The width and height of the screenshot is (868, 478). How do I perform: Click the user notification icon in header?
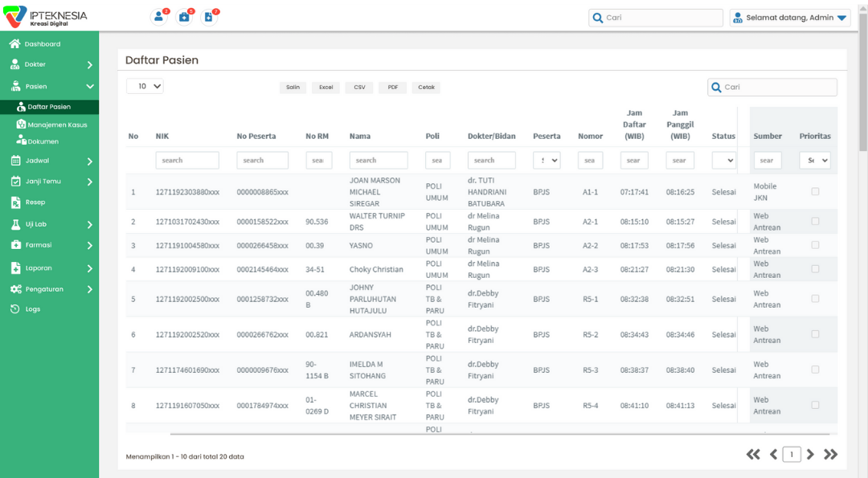[x=159, y=17]
